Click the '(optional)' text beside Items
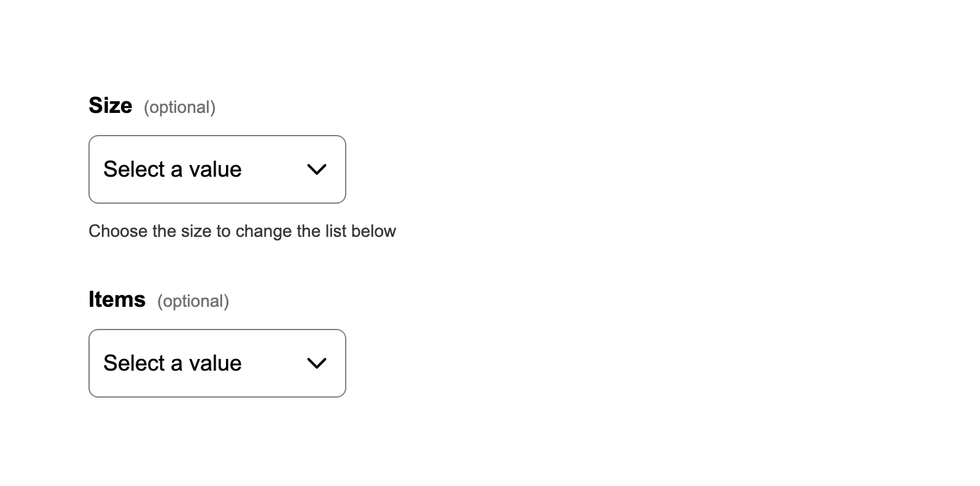980x486 pixels. click(193, 301)
